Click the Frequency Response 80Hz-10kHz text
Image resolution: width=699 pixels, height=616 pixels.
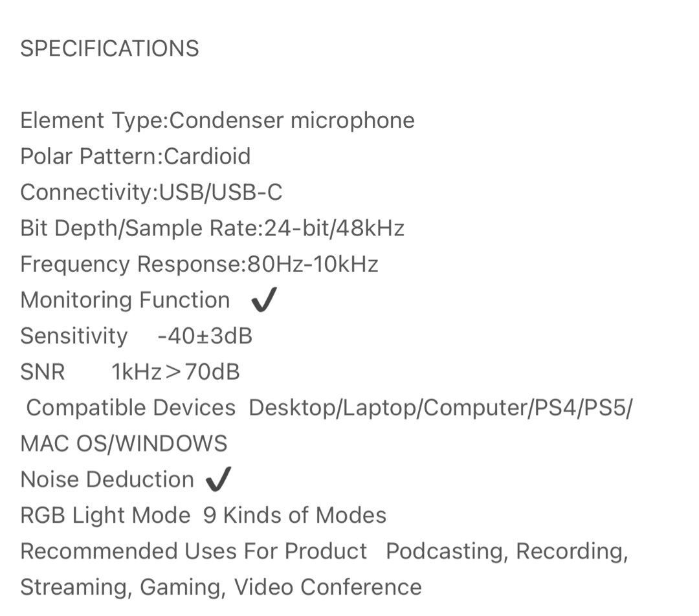[x=199, y=264]
